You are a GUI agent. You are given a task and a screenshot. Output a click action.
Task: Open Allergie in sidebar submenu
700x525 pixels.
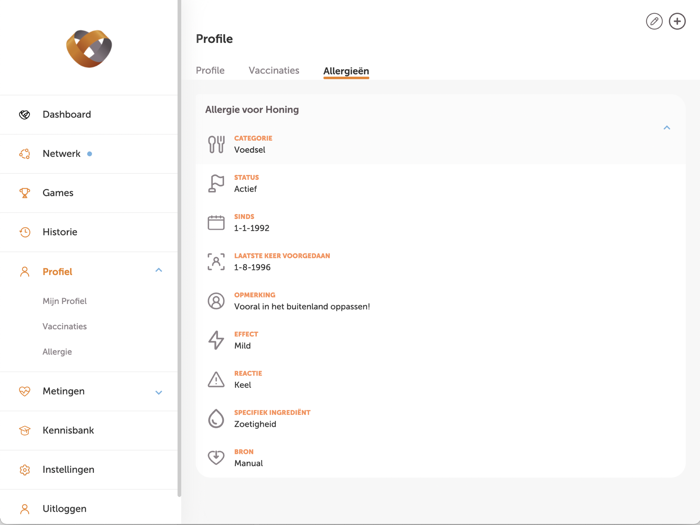click(x=57, y=352)
